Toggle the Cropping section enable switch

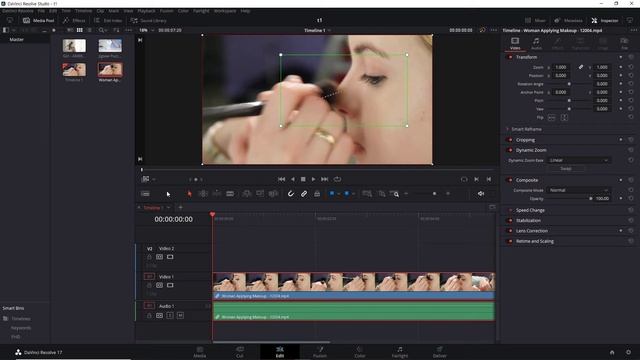click(510, 140)
